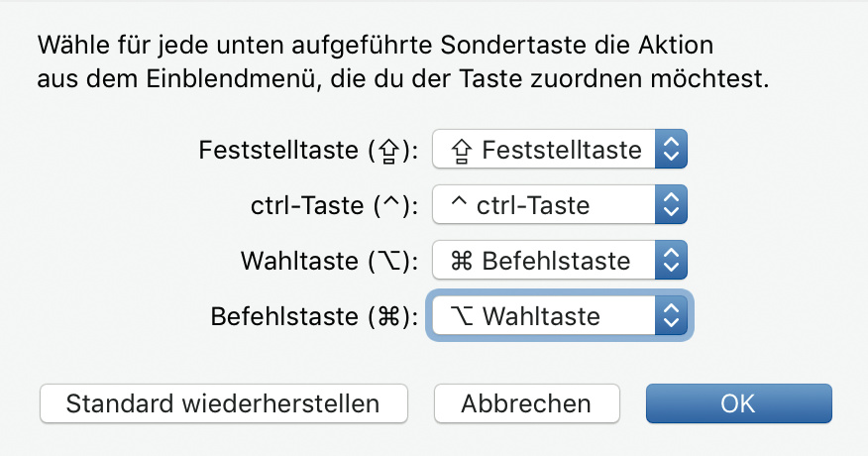The image size is (868, 456).
Task: Open the ctrl-Taste popup menu
Action: [x=560, y=206]
